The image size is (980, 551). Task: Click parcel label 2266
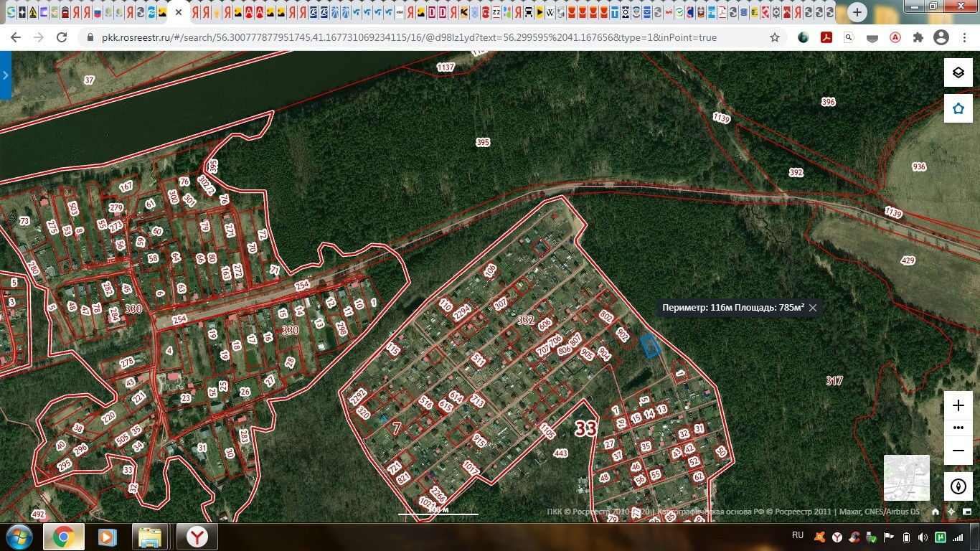tap(439, 496)
